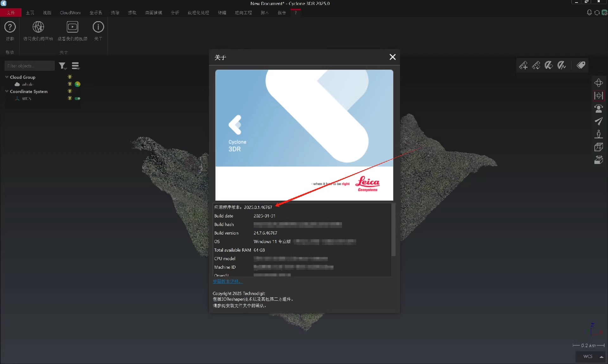Select the protractor polyline measurement tool
Image resolution: width=608 pixels, height=364 pixels.
tap(561, 66)
